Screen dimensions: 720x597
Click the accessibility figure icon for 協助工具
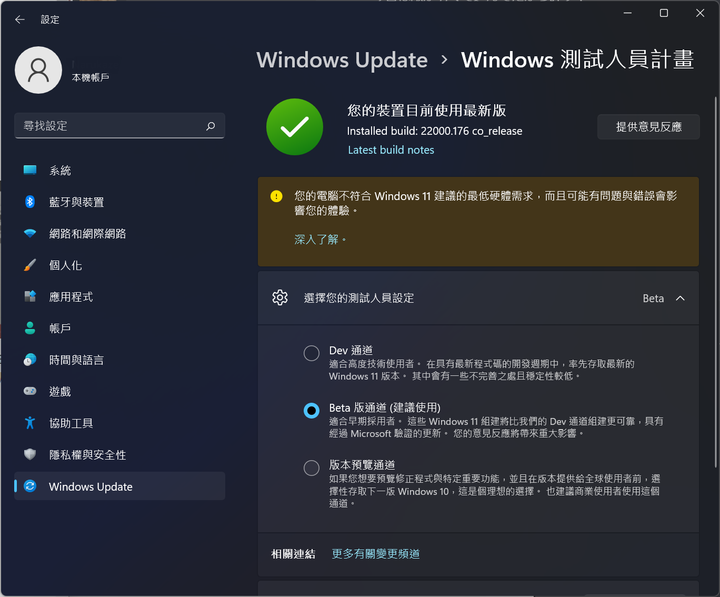[x=30, y=423]
